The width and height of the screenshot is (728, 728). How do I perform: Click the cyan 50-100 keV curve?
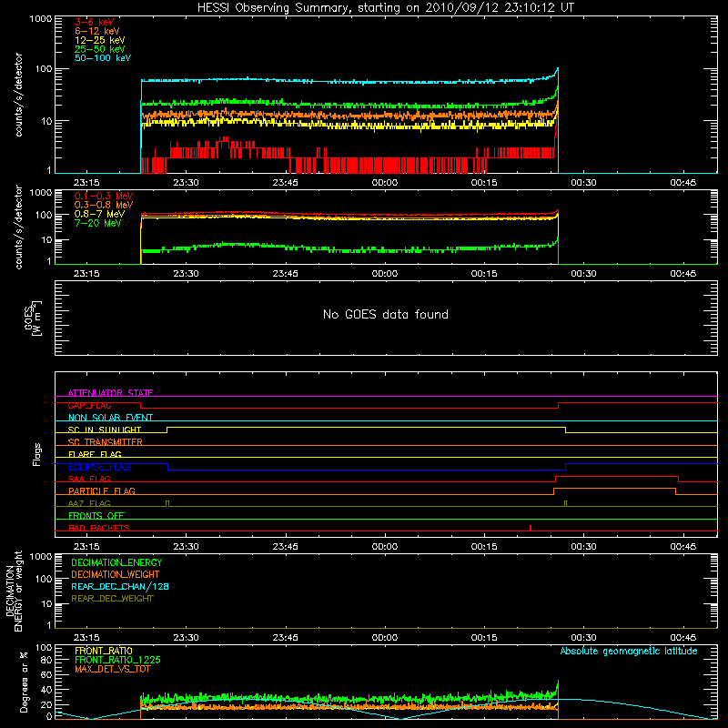[349, 81]
